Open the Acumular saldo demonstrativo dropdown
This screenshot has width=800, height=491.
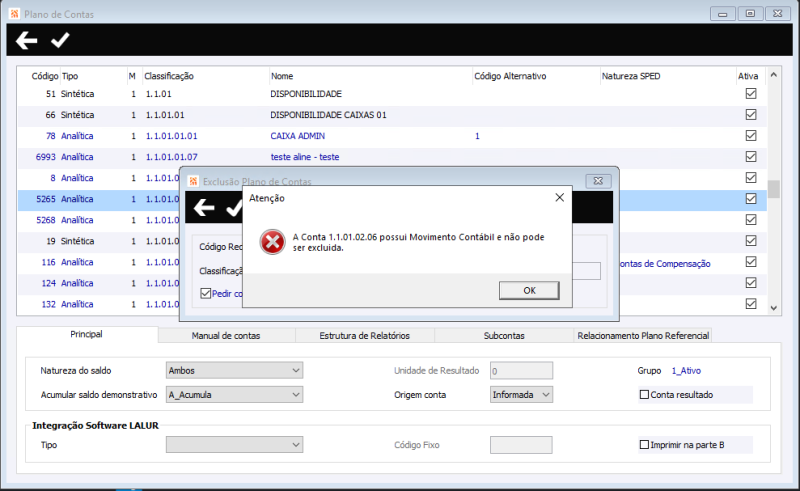coord(234,395)
